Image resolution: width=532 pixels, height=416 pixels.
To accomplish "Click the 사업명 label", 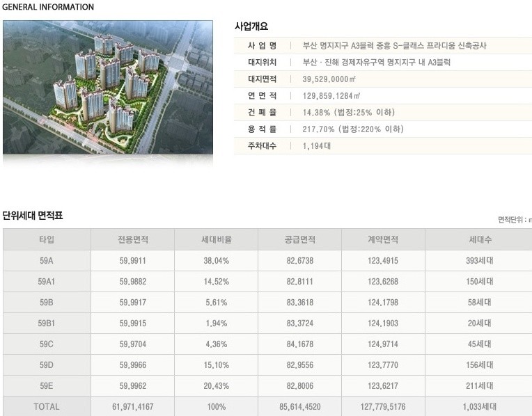I will click(x=263, y=45).
